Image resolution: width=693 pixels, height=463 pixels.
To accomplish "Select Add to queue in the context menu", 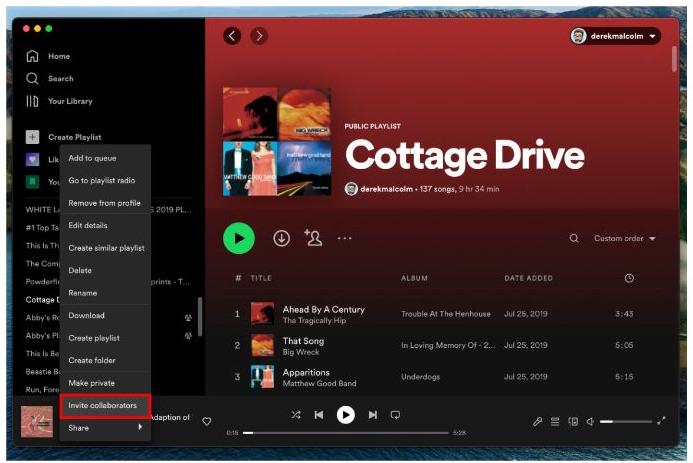I will point(105,158).
